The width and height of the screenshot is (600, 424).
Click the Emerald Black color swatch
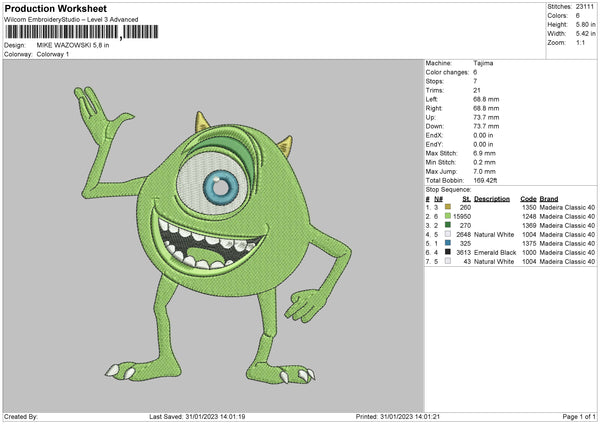(447, 252)
